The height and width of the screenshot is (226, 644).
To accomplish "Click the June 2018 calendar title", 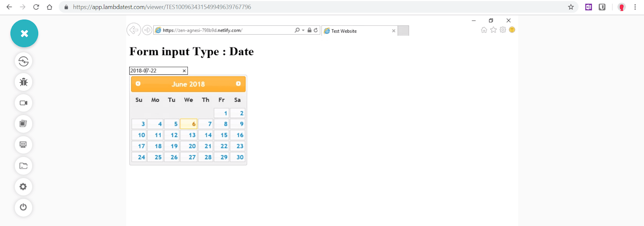I will click(x=188, y=84).
